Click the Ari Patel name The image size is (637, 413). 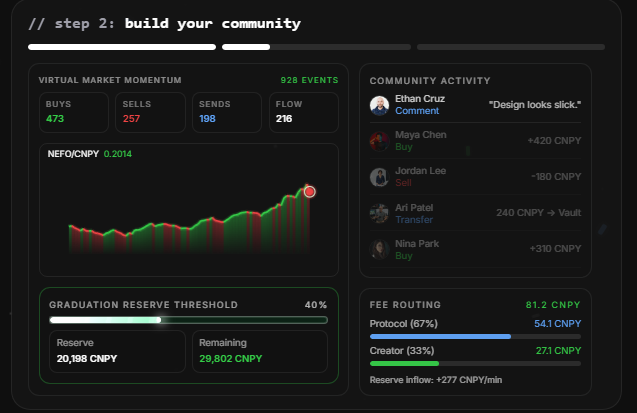[x=414, y=208]
